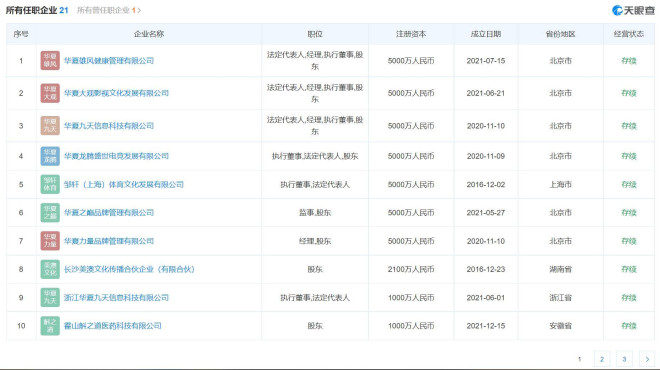Click the 美澳文化 logo icon in row 8
The image size is (660, 370).
pyautogui.click(x=50, y=269)
